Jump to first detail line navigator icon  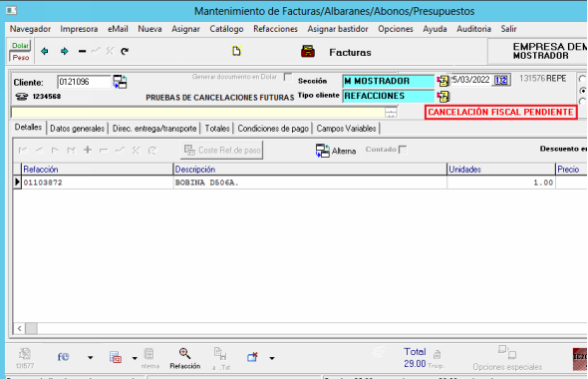click(x=23, y=151)
